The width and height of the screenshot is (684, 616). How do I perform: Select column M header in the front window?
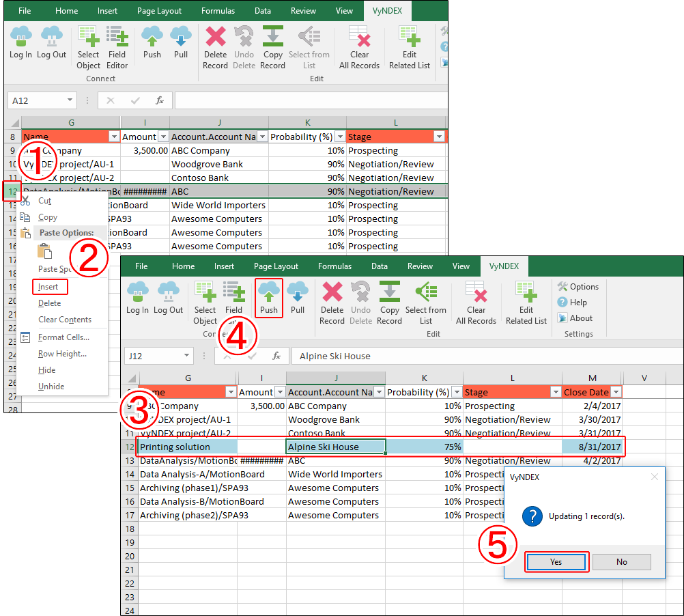(x=592, y=378)
